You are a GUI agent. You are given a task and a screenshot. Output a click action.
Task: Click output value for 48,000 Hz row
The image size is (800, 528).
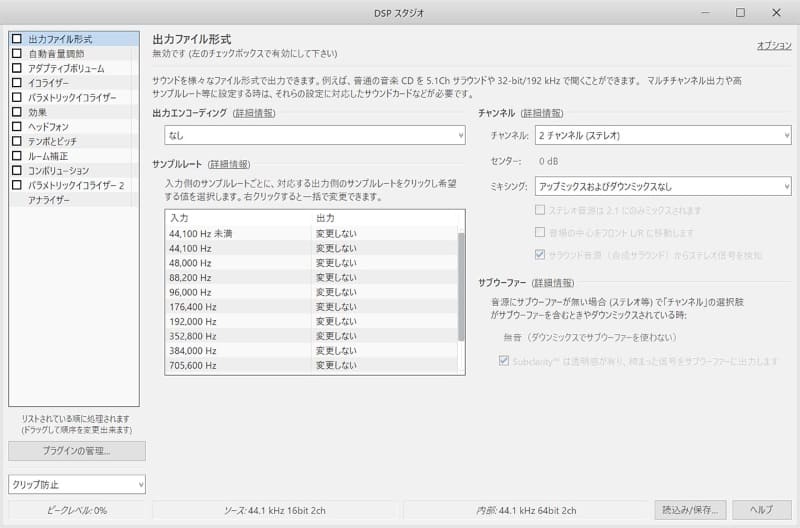coord(336,263)
